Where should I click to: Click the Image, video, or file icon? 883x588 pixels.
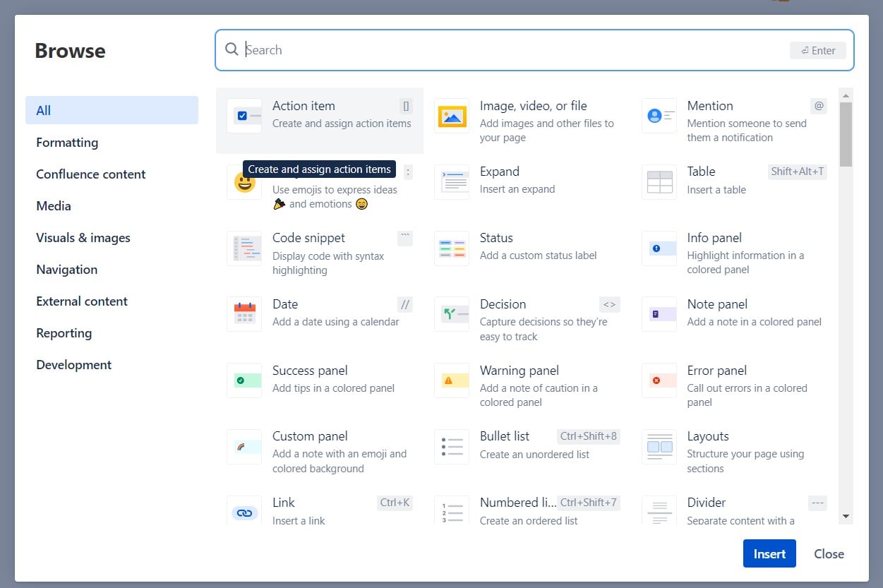pos(452,116)
